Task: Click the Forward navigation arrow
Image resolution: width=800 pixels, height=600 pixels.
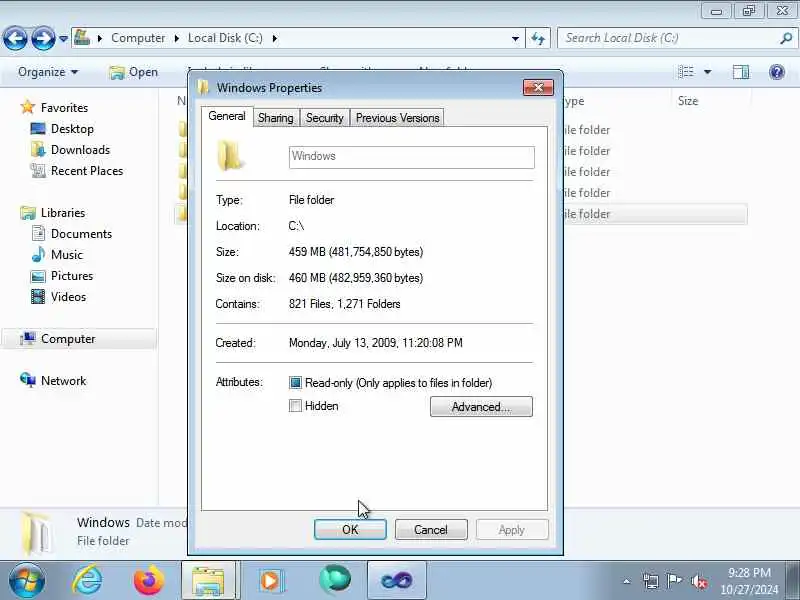Action: tap(43, 38)
